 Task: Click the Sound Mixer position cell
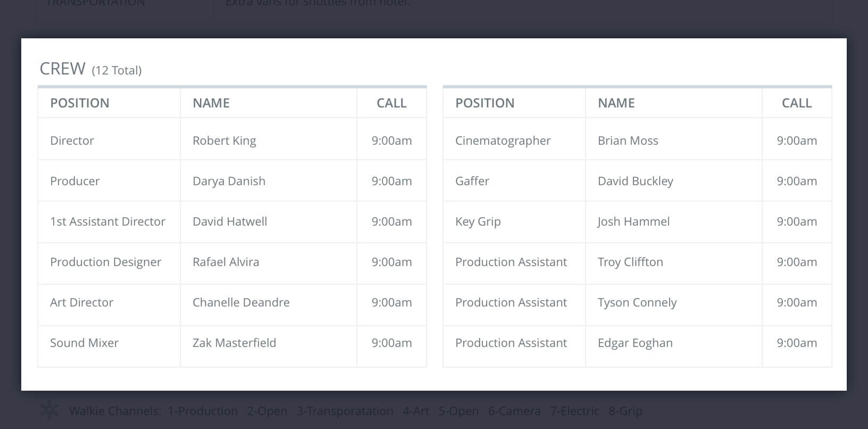[x=84, y=343]
